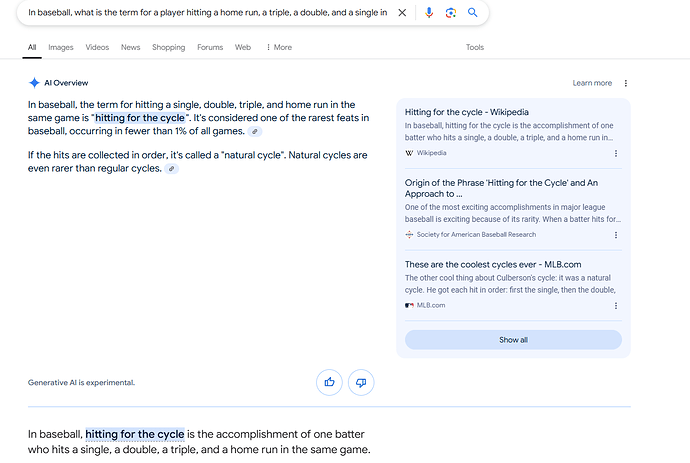Clear the search box with X icon
Image resolution: width=690 pixels, height=463 pixels.
[402, 13]
